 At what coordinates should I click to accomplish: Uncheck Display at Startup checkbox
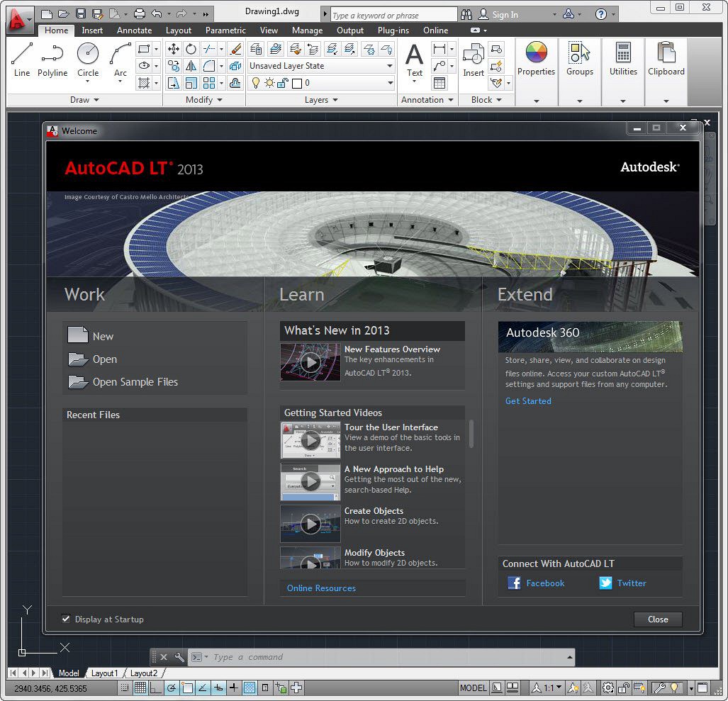click(66, 619)
